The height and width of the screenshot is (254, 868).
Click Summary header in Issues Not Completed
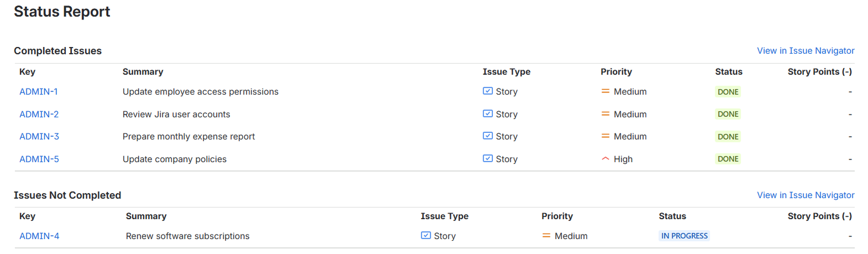[146, 216]
